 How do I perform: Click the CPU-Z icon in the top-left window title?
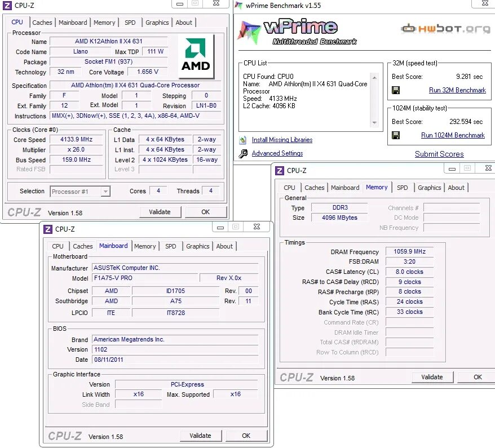tap(7, 6)
